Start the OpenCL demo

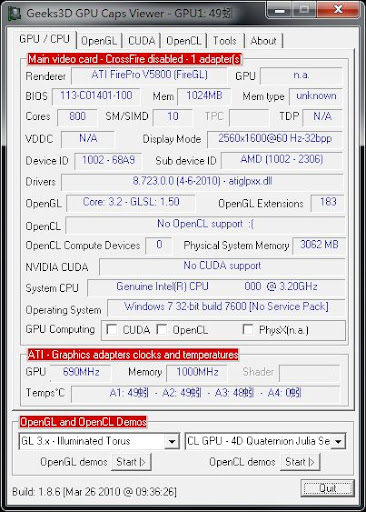point(300,462)
